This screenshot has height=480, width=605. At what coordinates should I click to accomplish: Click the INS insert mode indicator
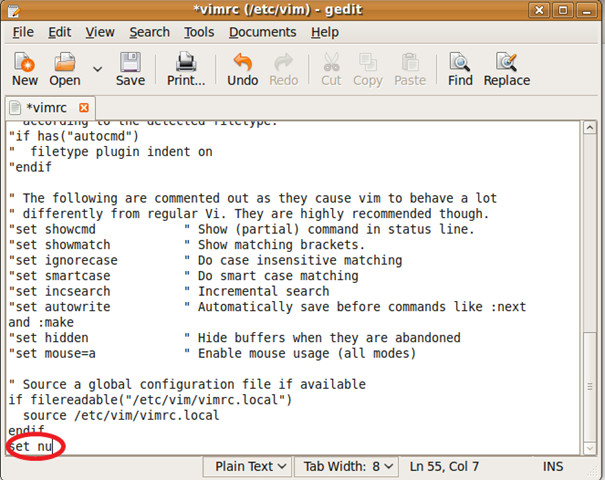553,466
